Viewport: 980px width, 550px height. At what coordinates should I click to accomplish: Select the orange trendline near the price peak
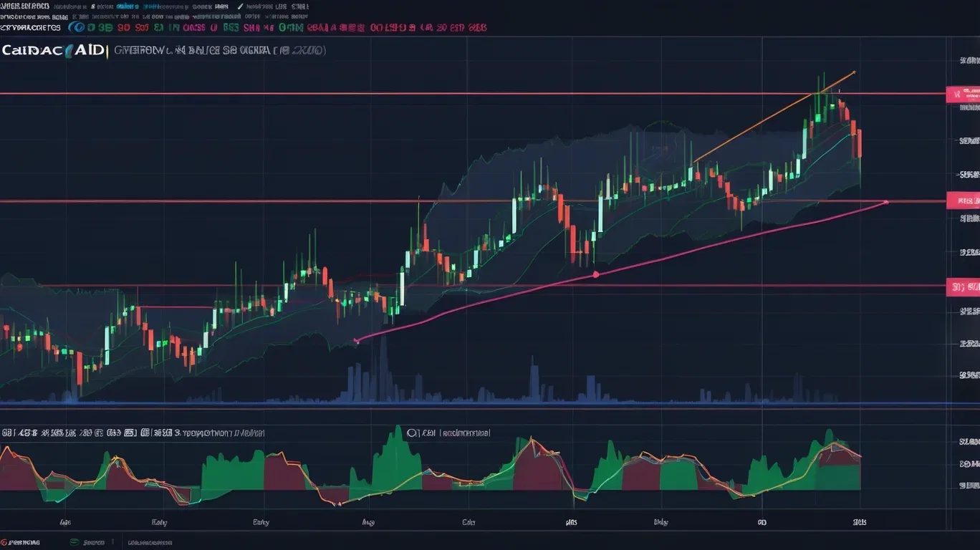774,117
